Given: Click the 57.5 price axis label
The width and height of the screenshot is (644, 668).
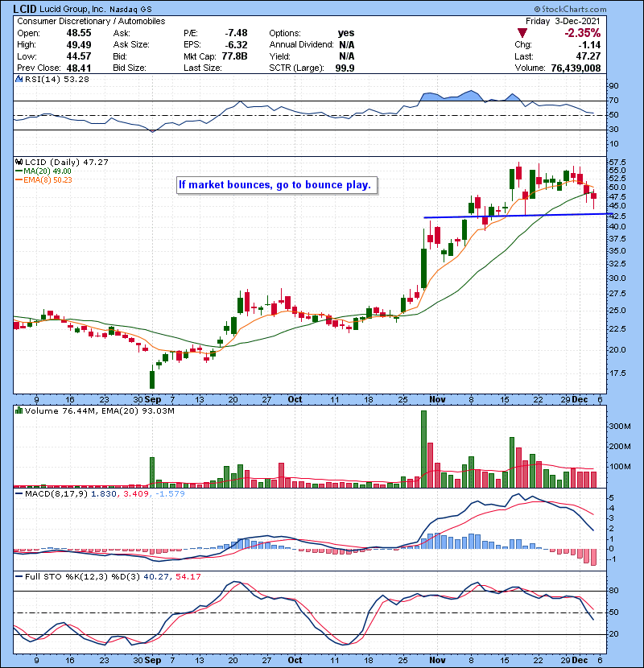Looking at the screenshot, I should tap(617, 163).
